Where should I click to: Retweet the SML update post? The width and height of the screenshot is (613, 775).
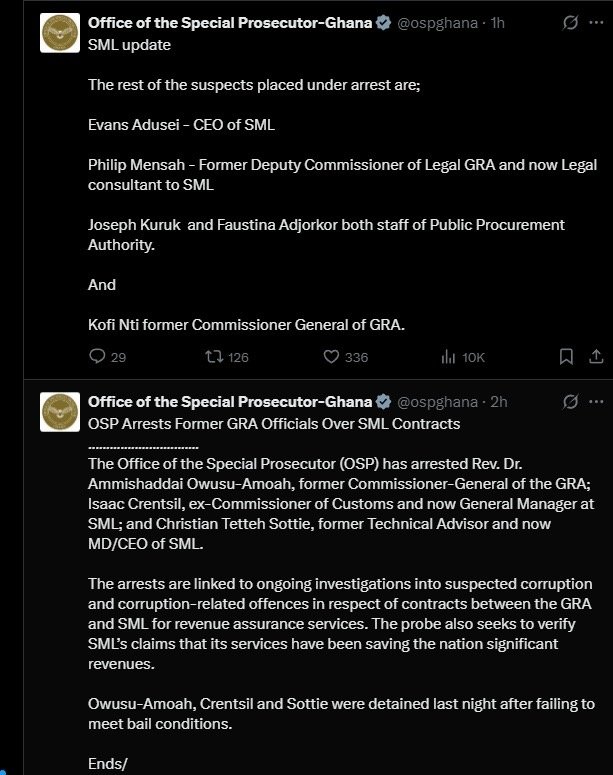tap(227, 357)
